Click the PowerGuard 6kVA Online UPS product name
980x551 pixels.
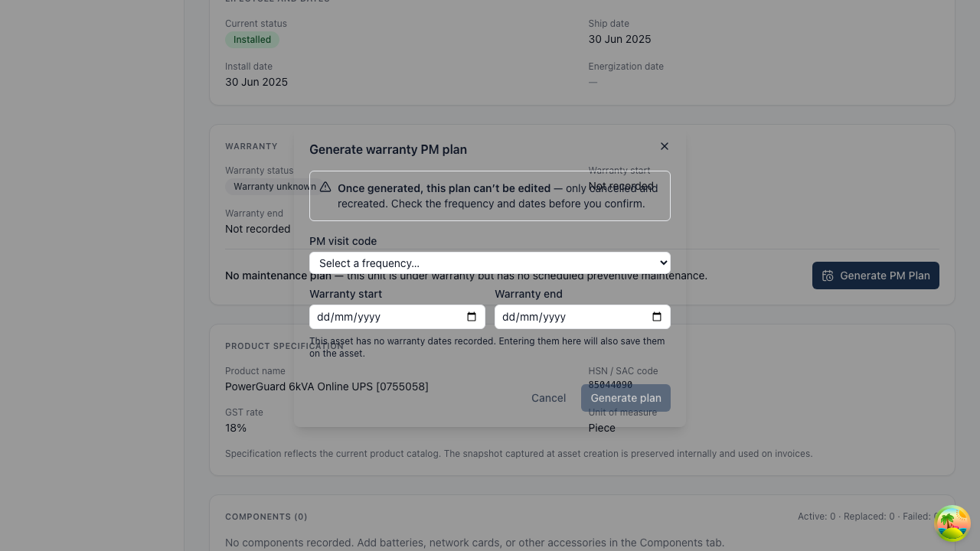327,386
